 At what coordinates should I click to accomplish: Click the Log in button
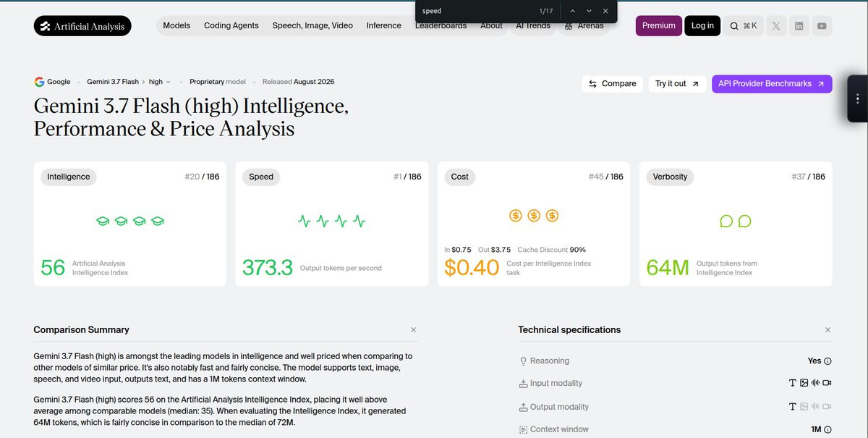(x=702, y=26)
